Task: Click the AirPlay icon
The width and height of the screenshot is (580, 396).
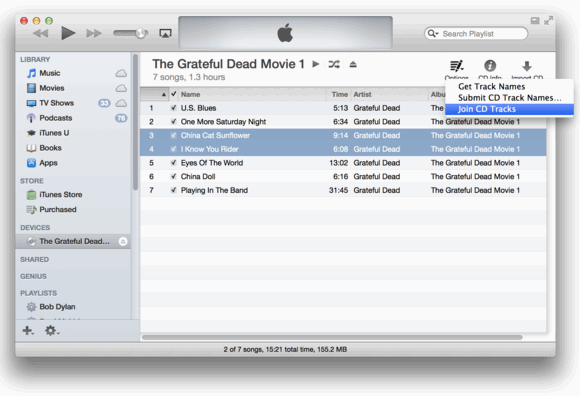Action: (165, 33)
